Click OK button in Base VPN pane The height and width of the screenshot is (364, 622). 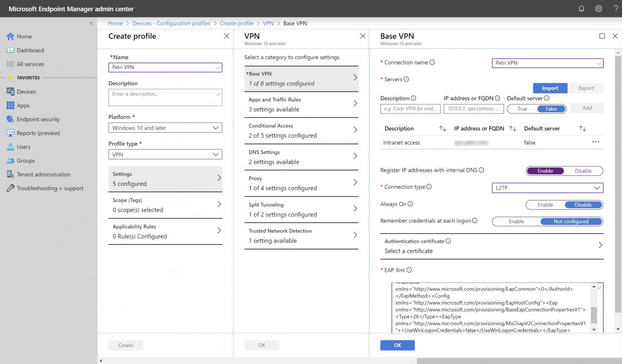pyautogui.click(x=397, y=345)
